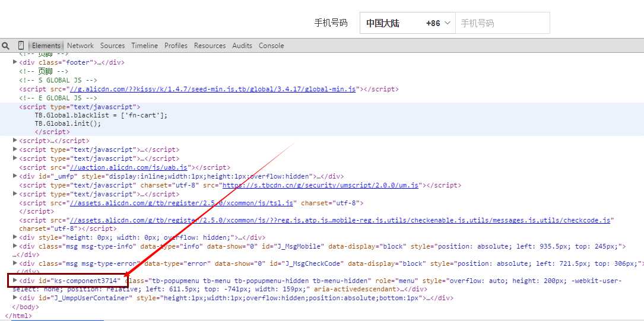Image resolution: width=644 pixels, height=321 pixels.
Task: Click the 手机号码 field label on the page
Action: [x=331, y=23]
